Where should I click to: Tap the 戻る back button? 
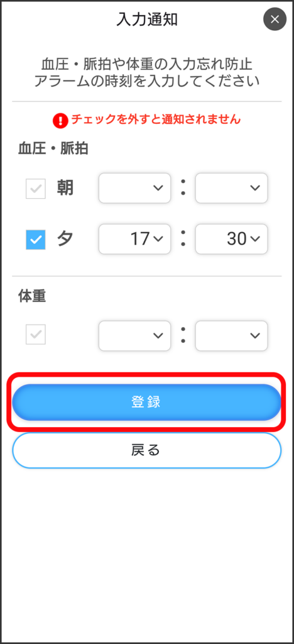tap(146, 450)
